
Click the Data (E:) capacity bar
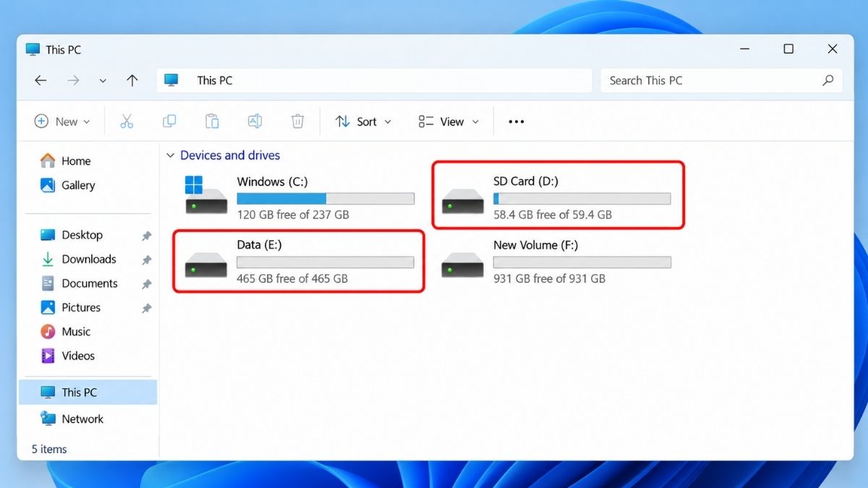(325, 262)
